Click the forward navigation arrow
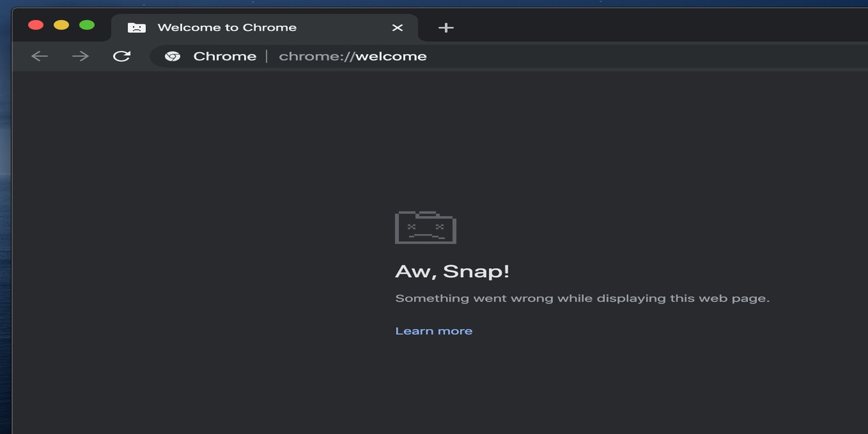Viewport: 868px width, 434px height. click(x=80, y=56)
